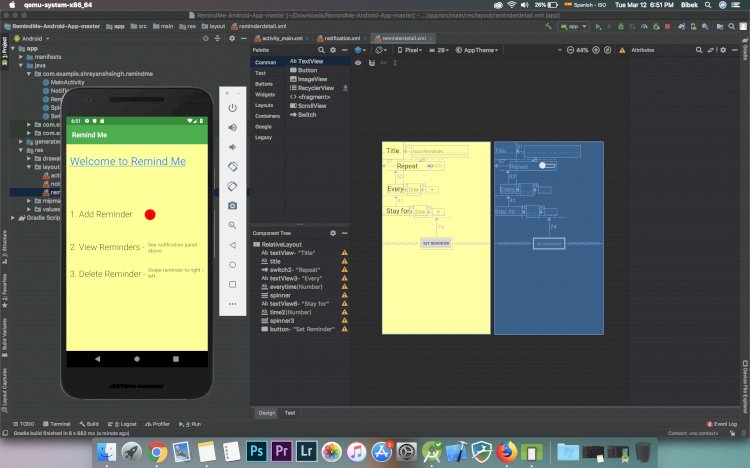
Task: Open the Android project view dropdown
Action: pos(32,38)
